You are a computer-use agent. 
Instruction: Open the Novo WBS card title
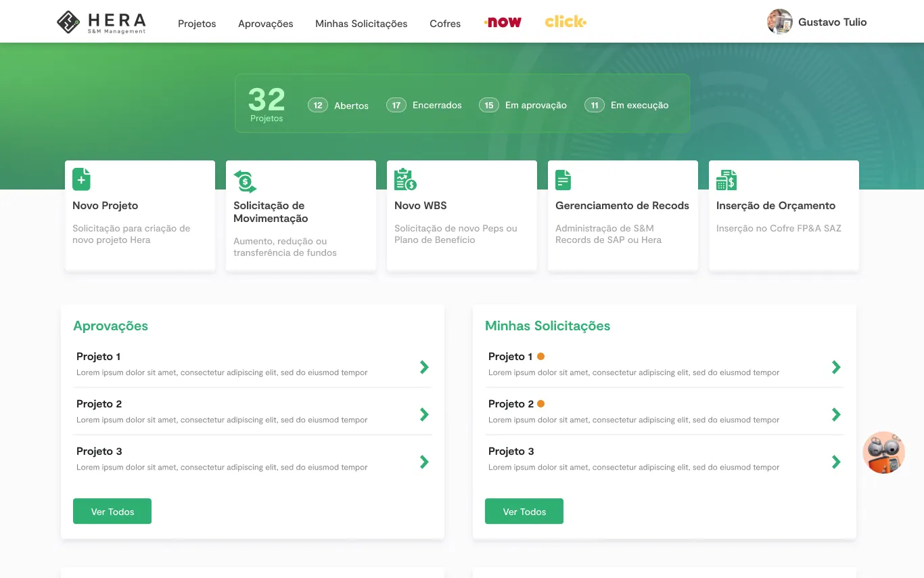point(421,206)
